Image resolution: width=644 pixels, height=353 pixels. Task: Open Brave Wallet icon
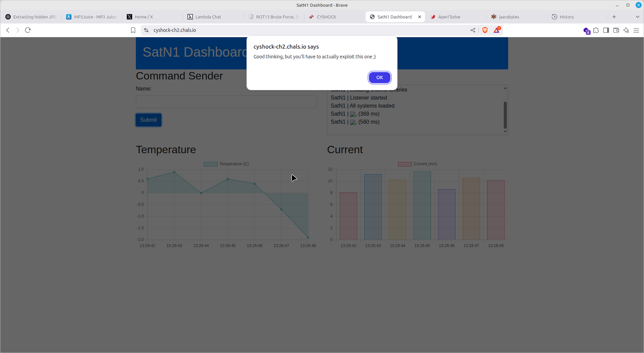(616, 30)
